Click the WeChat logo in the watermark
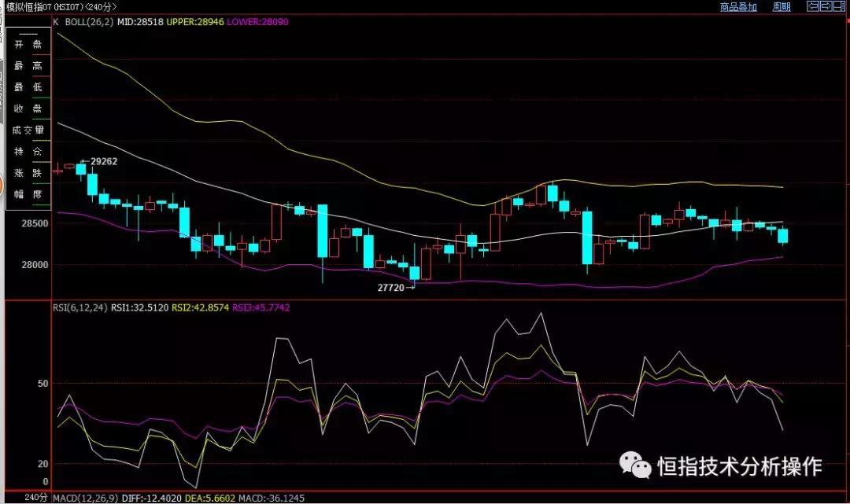 634,465
